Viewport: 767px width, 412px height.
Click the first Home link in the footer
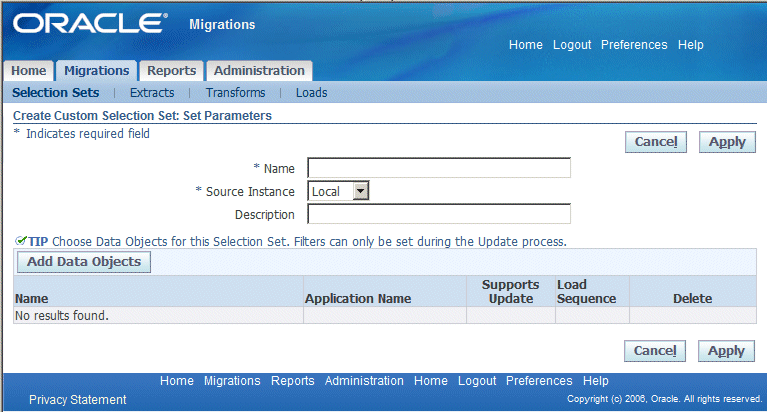pos(177,381)
